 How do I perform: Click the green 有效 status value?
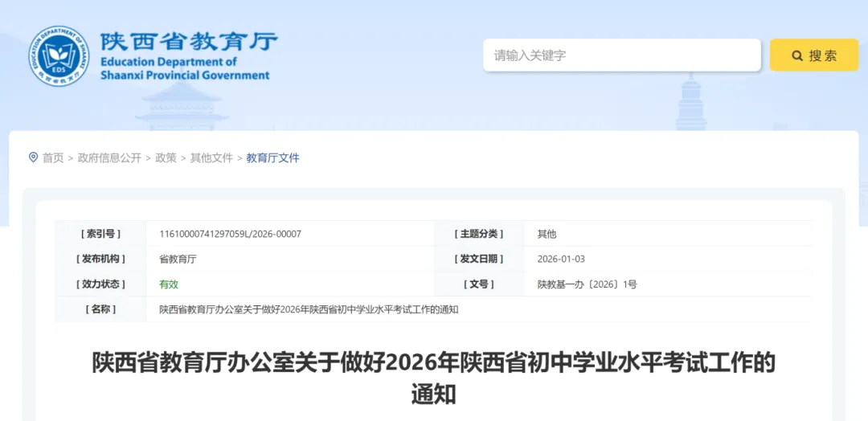(169, 284)
